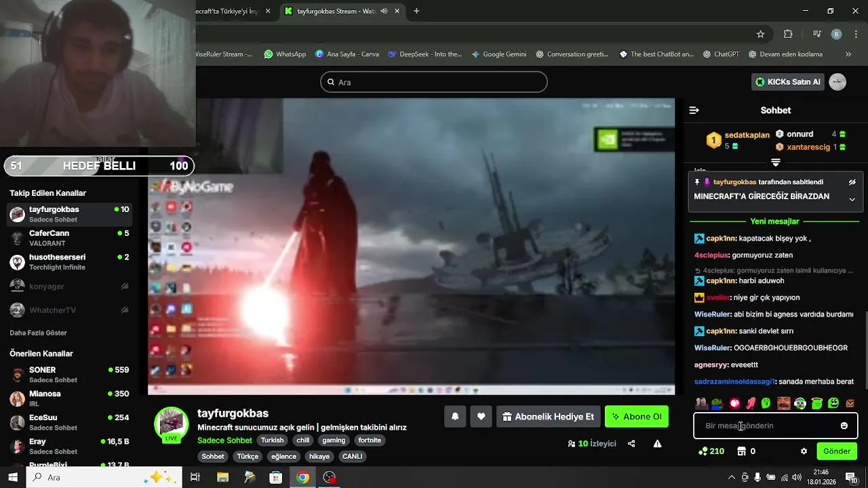The height and width of the screenshot is (488, 868).
Task: Open recommended channel Mianosa
Action: (69, 399)
